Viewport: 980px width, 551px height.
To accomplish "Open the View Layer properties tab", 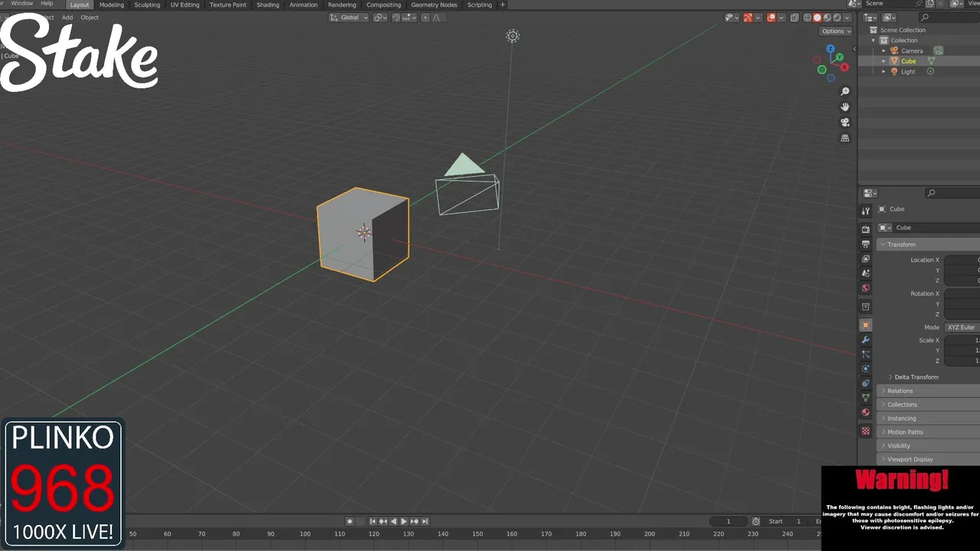I will pos(866,259).
